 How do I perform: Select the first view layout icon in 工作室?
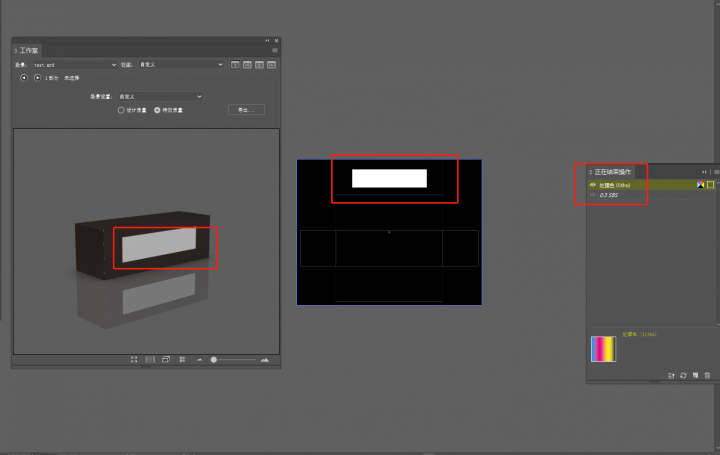click(x=235, y=65)
